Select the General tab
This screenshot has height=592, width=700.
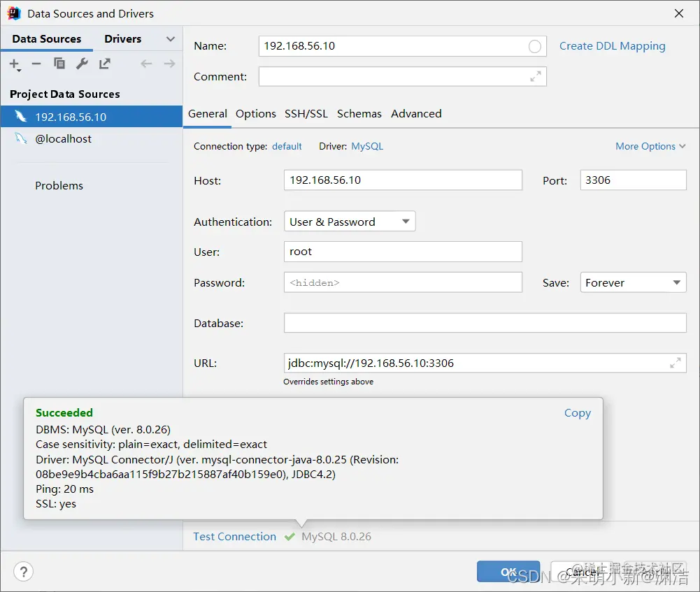click(208, 114)
